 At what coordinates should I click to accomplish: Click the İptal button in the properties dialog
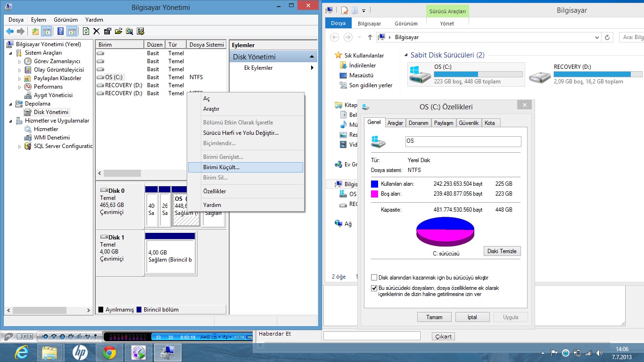[x=472, y=317]
